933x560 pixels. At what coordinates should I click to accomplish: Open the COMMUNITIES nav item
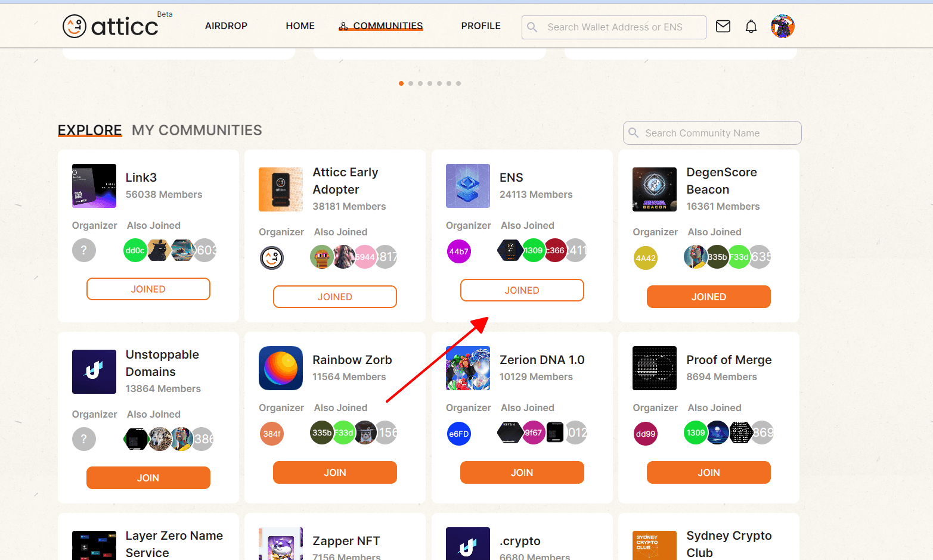[381, 26]
